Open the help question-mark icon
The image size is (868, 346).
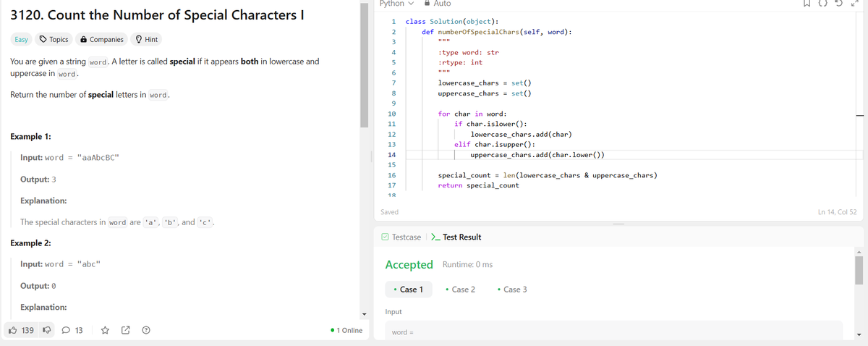[x=145, y=331]
